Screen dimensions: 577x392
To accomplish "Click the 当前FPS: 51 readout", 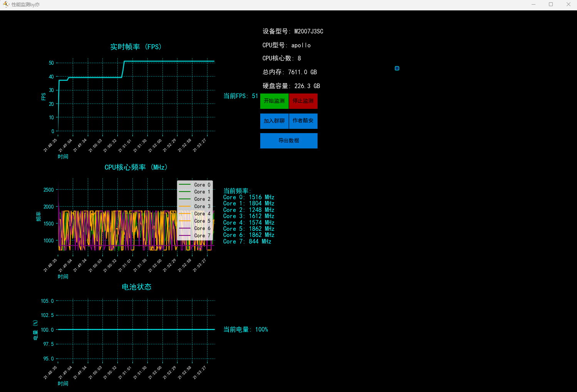I will coord(241,96).
